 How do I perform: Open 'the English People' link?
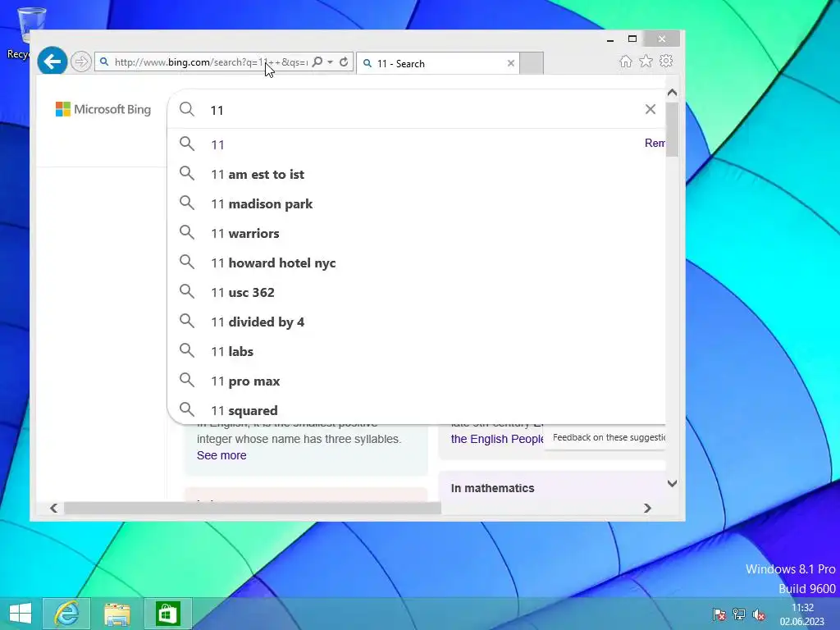pyautogui.click(x=497, y=439)
